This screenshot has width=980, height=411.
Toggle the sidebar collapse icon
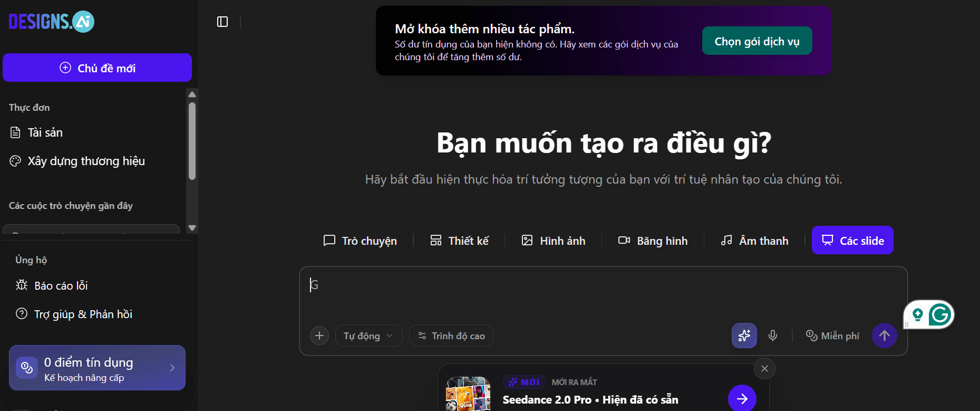pyautogui.click(x=222, y=22)
